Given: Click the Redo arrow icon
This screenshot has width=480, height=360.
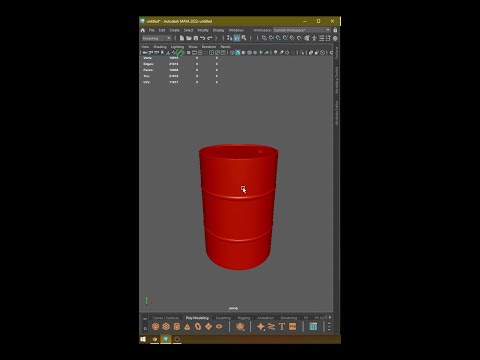Looking at the screenshot, I should pos(210,38).
